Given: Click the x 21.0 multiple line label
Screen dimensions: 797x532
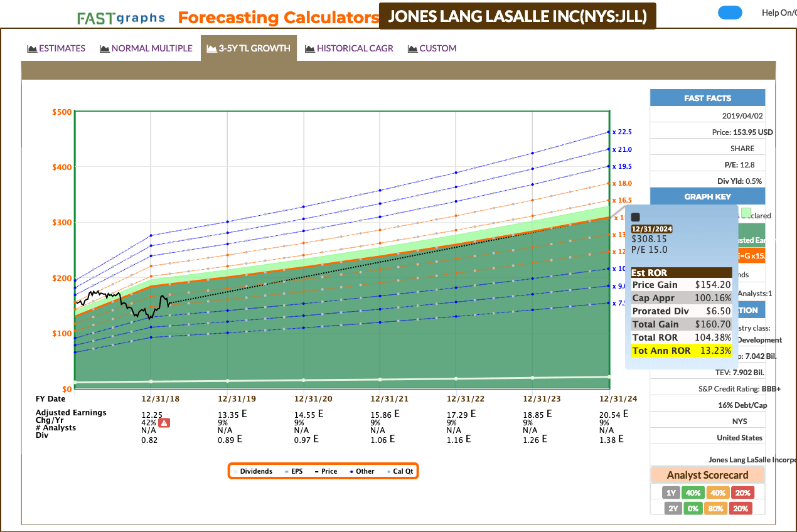Looking at the screenshot, I should pyautogui.click(x=623, y=149).
